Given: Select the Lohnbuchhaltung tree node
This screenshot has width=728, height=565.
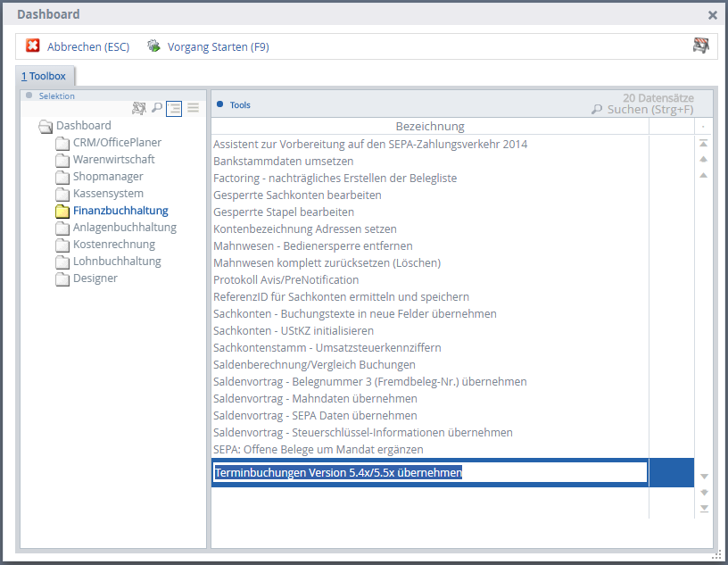Looking at the screenshot, I should pos(117,262).
